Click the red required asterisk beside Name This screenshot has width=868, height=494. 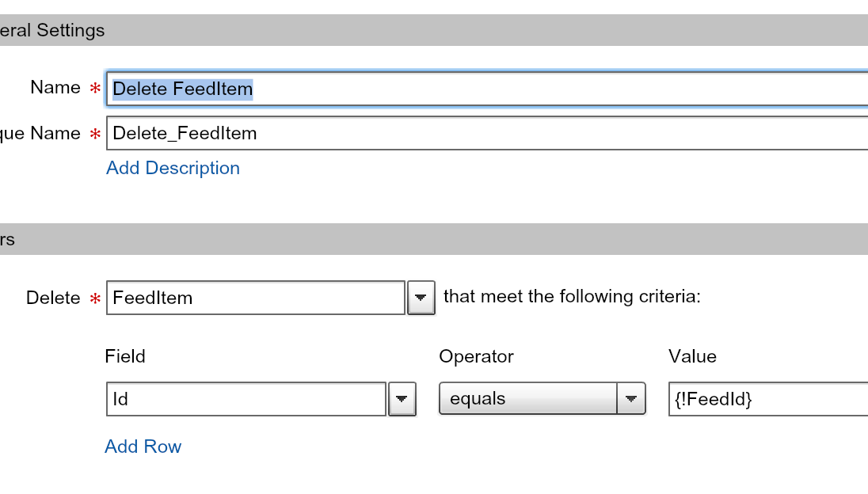pos(95,89)
